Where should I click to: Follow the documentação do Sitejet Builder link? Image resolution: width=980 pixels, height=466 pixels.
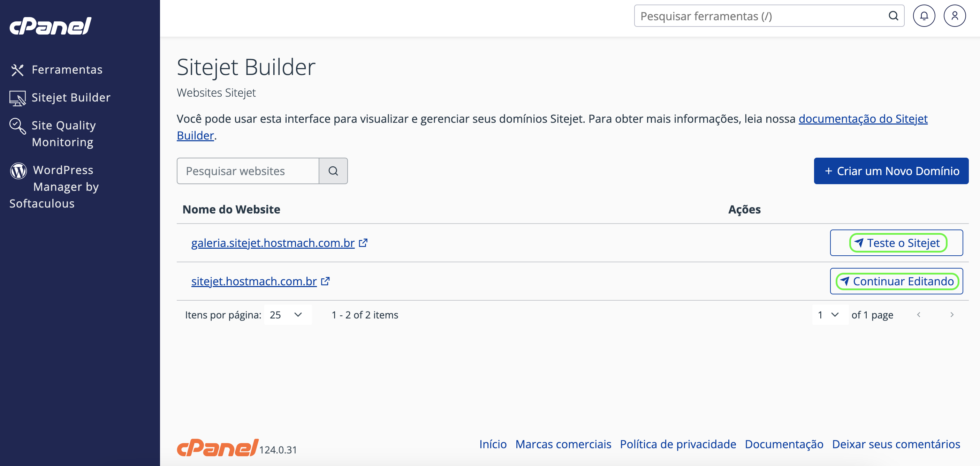click(x=863, y=119)
